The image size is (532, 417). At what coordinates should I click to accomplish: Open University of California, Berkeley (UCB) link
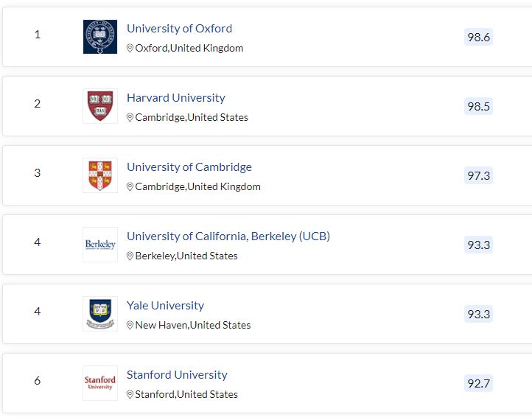pos(228,236)
